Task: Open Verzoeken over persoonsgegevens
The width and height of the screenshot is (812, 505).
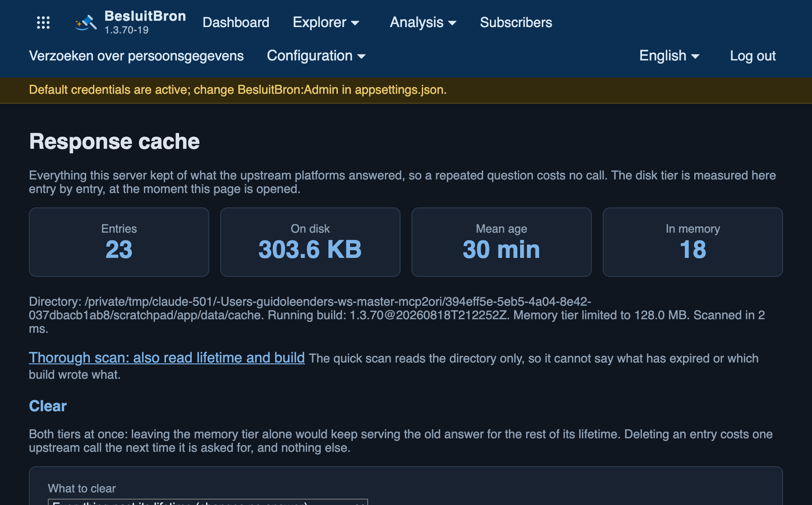Action: (136, 56)
